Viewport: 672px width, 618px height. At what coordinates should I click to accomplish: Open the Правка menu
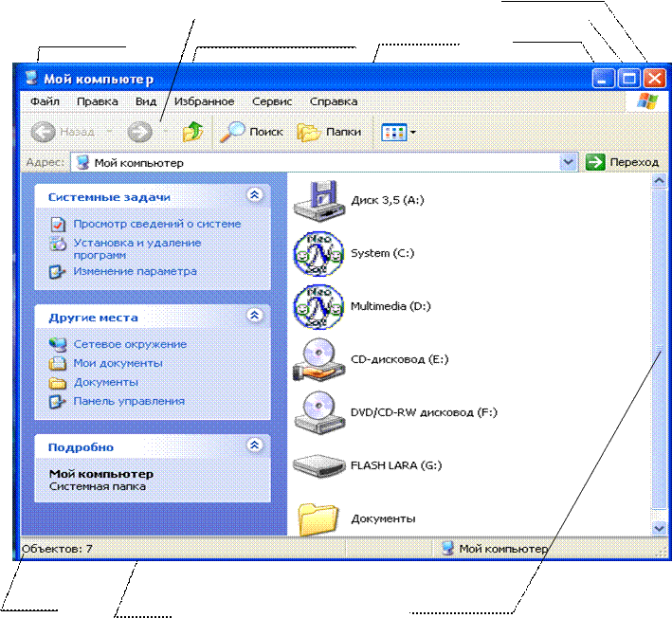point(98,101)
